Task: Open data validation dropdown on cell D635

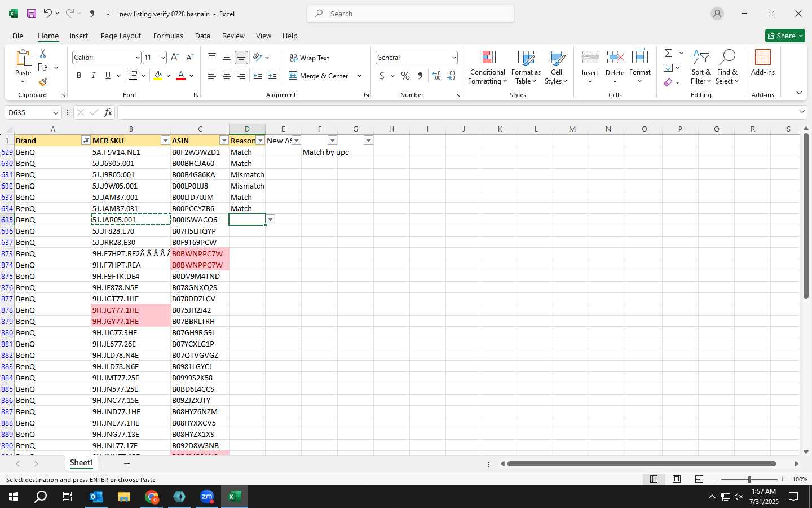Action: (x=271, y=220)
